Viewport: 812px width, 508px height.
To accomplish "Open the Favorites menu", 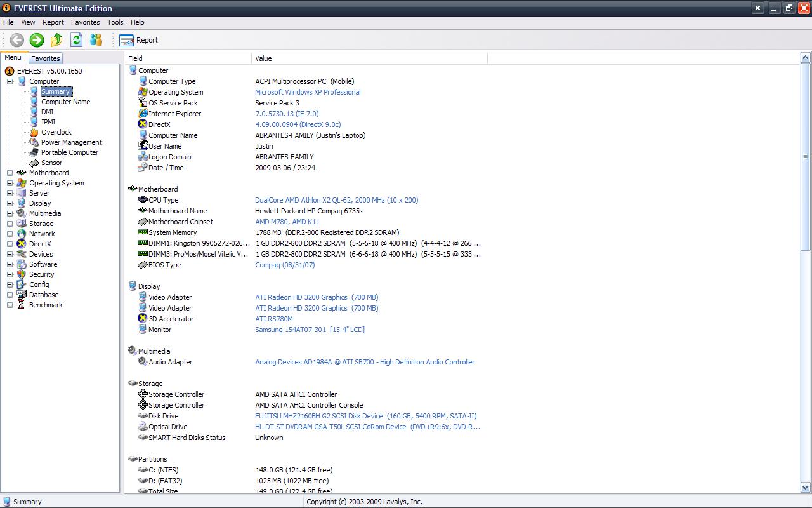I will tap(85, 22).
